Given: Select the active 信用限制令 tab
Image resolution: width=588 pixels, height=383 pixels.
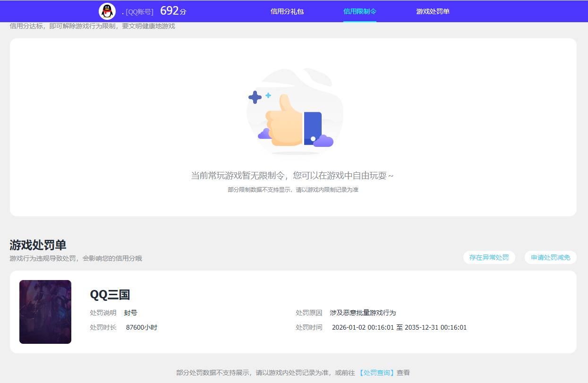Looking at the screenshot, I should pyautogui.click(x=360, y=11).
